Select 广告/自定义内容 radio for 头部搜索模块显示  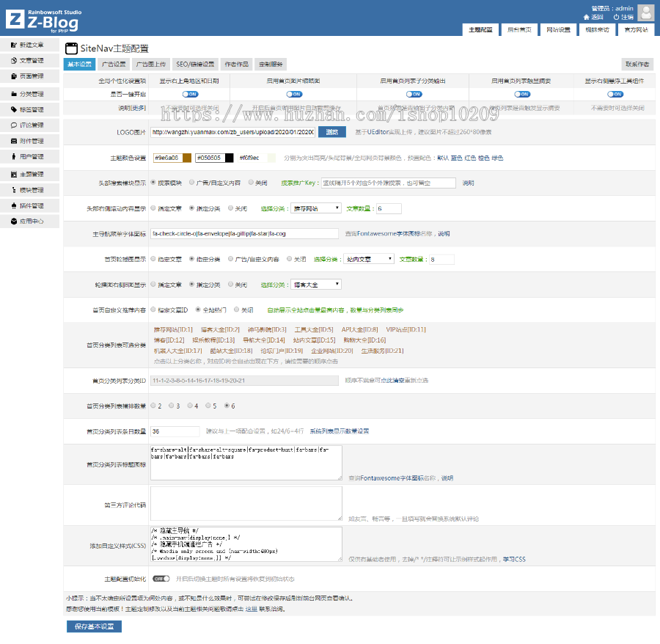[191, 182]
